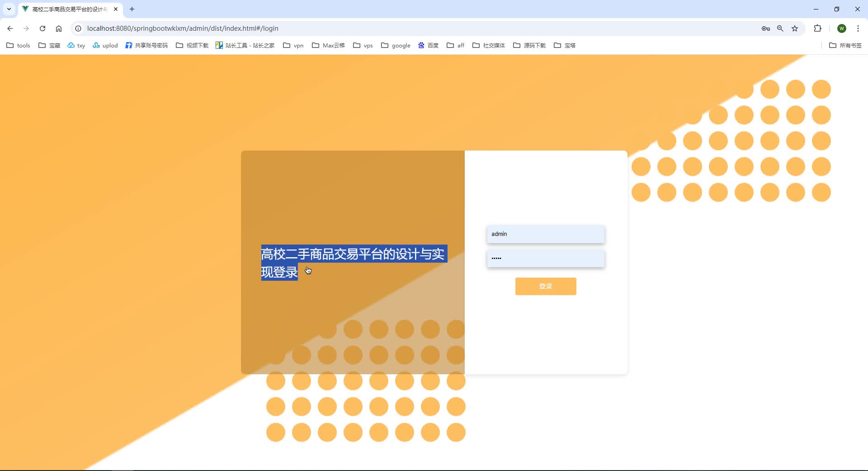This screenshot has width=868, height=471.
Task: Open the green W profile avatar
Action: 842,28
